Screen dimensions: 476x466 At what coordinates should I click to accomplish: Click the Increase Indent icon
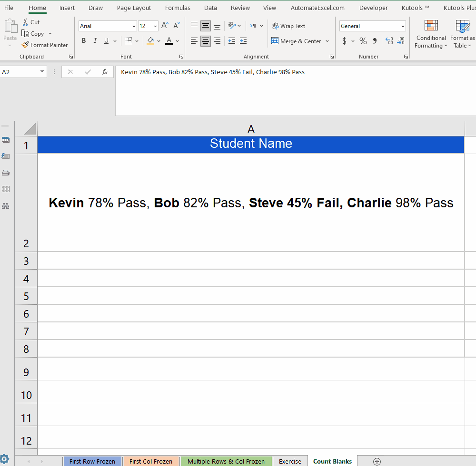click(243, 41)
